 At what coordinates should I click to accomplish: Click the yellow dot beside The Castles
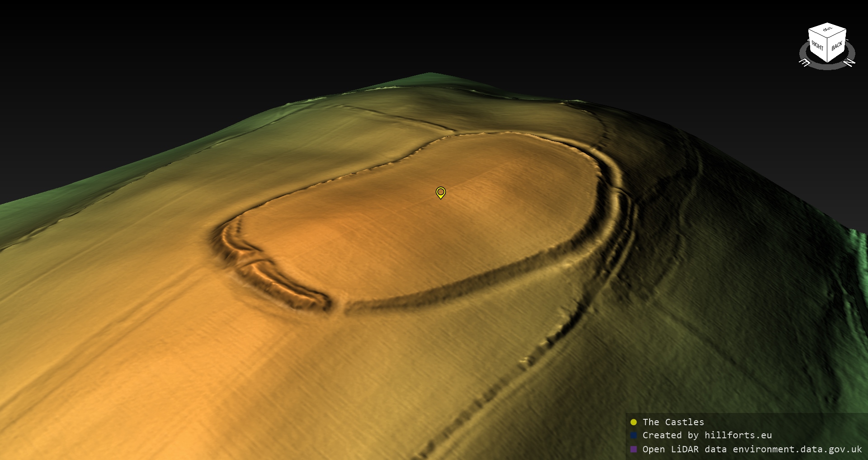[633, 422]
